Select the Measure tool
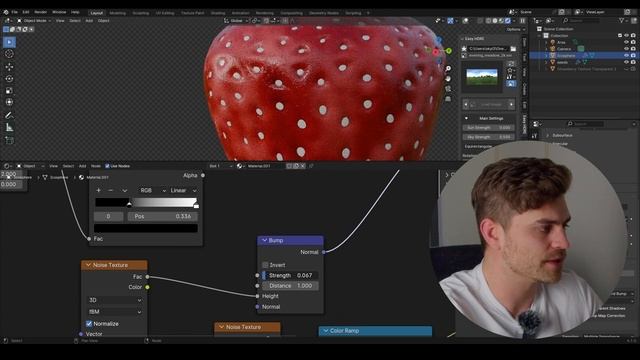This screenshot has width=640, height=360. [9, 127]
